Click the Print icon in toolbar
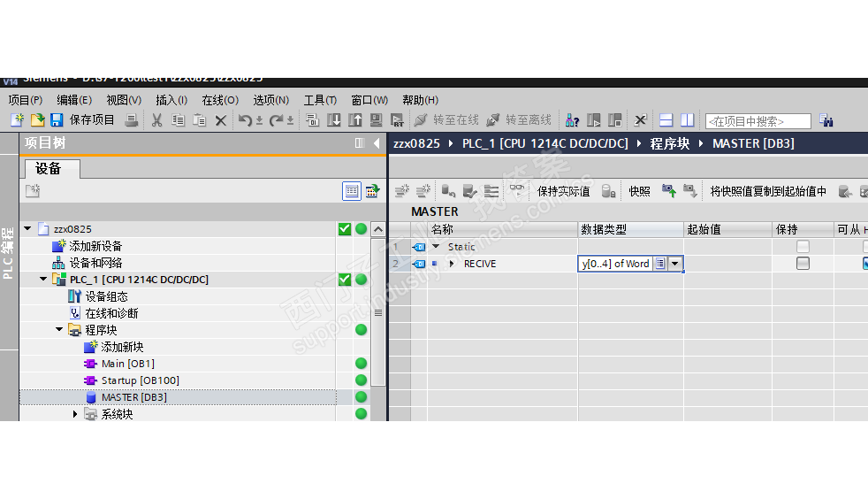The height and width of the screenshot is (499, 868). point(131,120)
